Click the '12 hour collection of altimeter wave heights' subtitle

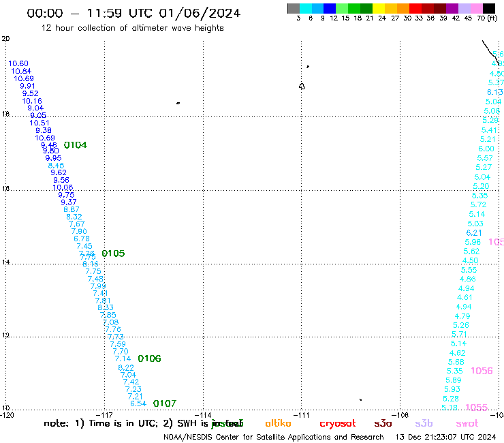(x=132, y=28)
